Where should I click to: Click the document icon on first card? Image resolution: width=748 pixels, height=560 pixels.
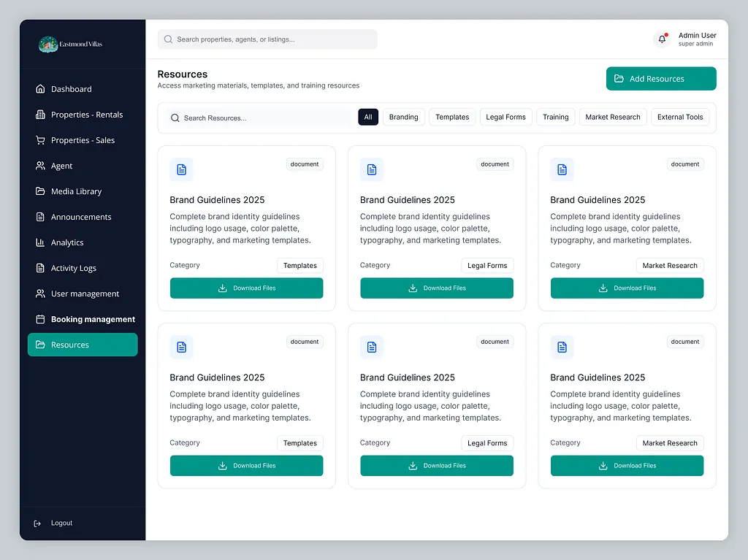click(x=181, y=169)
